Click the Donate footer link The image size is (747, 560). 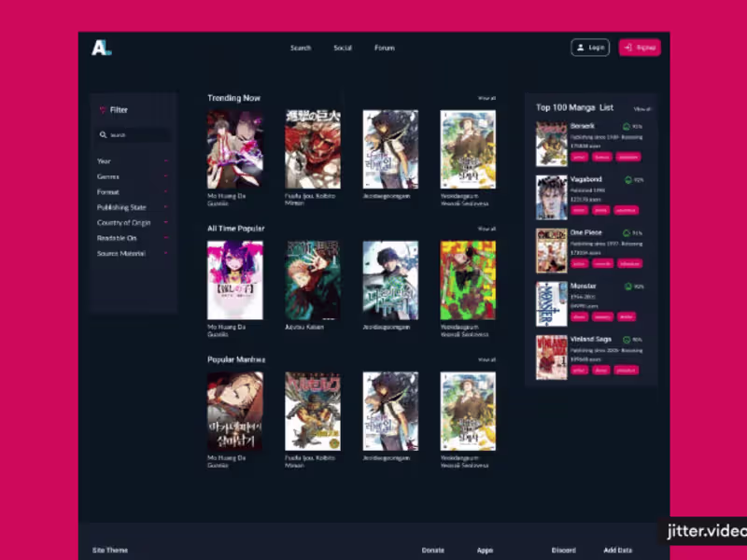[x=433, y=550]
